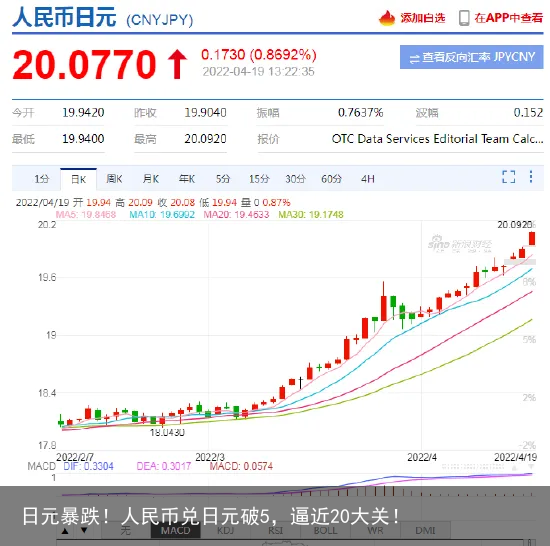Click the 人民币日元 (CNYJPY) title
Image resolution: width=550 pixels, height=546 pixels.
pos(102,18)
